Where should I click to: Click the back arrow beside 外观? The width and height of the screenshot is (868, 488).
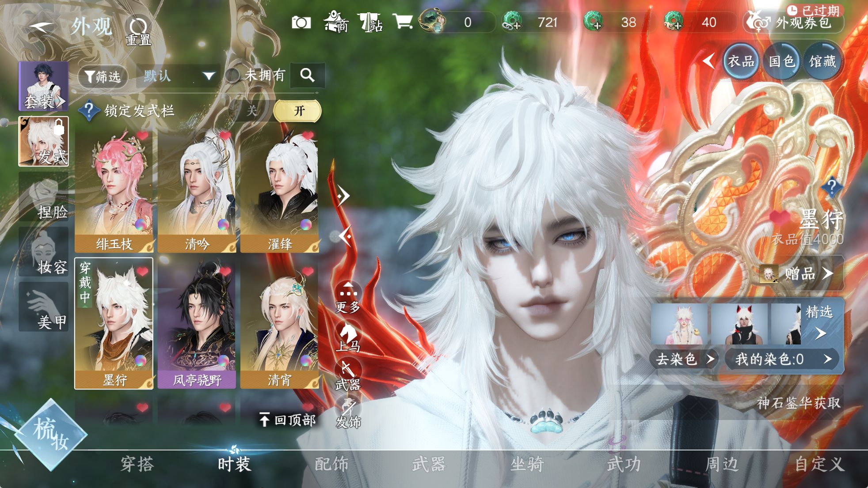tap(41, 26)
